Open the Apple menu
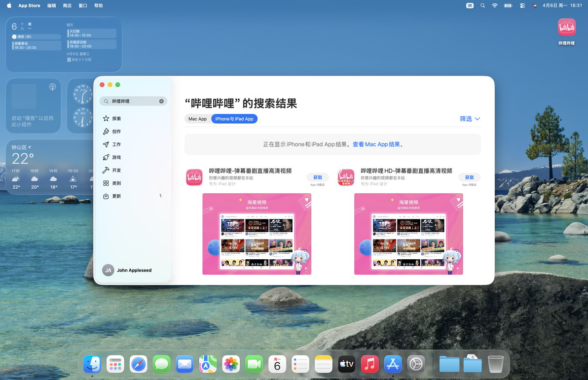This screenshot has width=588, height=380. pos(9,5)
